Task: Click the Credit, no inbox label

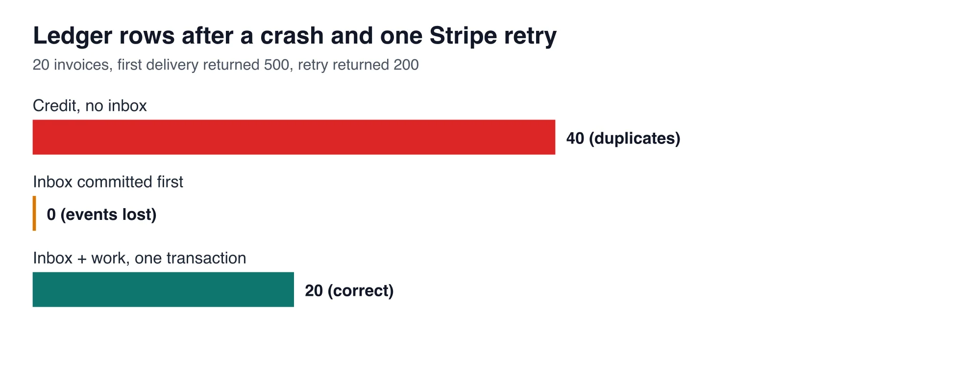Action: click(90, 106)
